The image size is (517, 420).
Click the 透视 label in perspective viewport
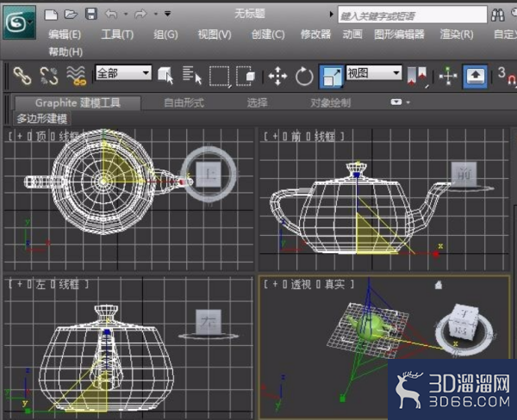[301, 284]
